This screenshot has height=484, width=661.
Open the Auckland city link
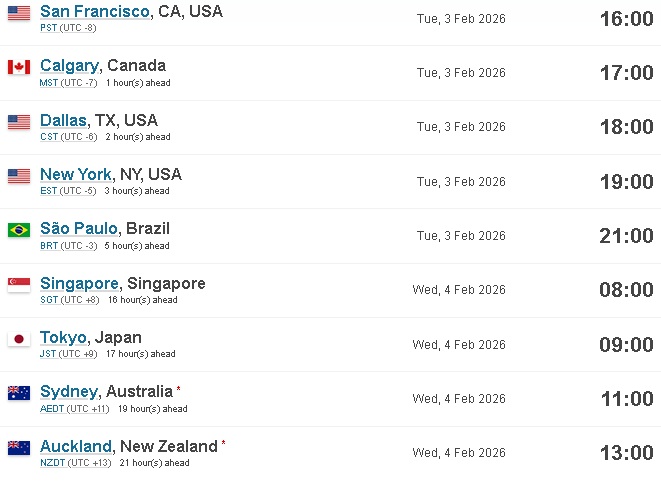tap(76, 446)
